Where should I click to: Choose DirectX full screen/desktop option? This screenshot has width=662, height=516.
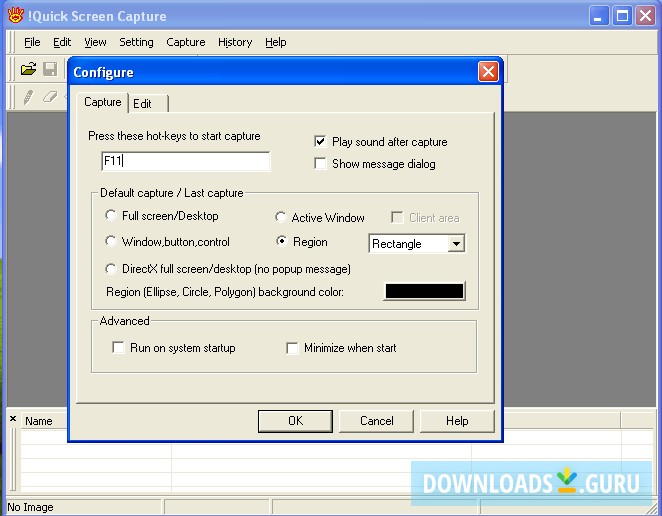coord(111,269)
